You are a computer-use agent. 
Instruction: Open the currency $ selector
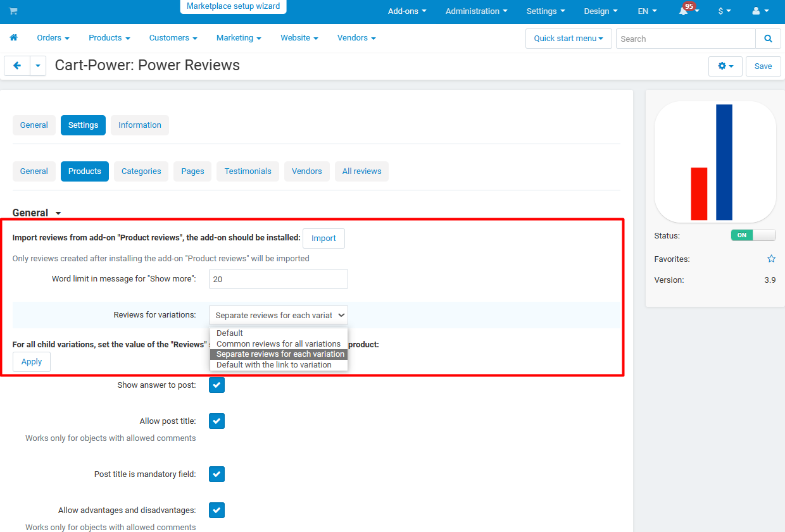pos(725,11)
